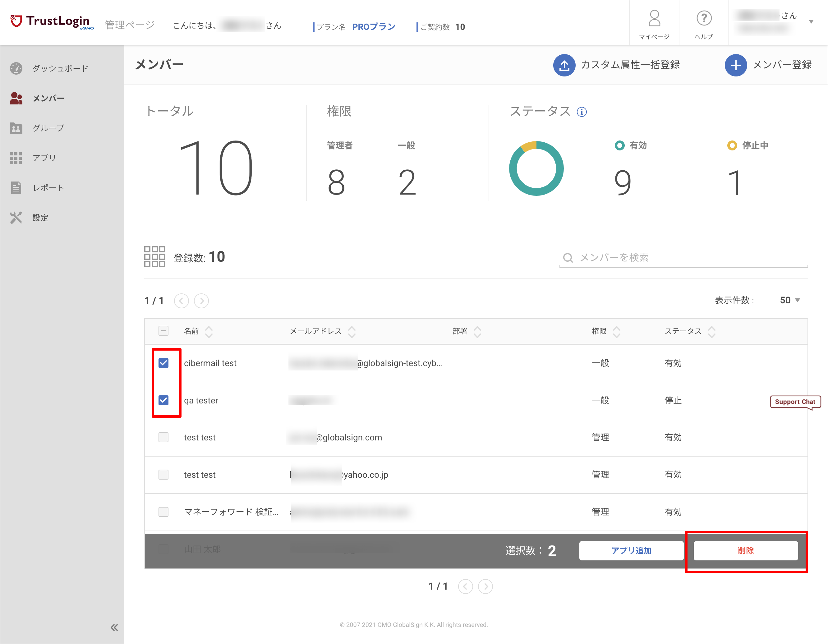Click the blue plus icon to register member
This screenshot has height=644, width=828.
pyautogui.click(x=735, y=65)
